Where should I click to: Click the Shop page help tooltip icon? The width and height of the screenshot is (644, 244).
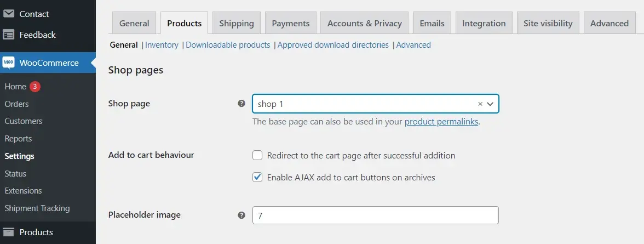point(241,104)
